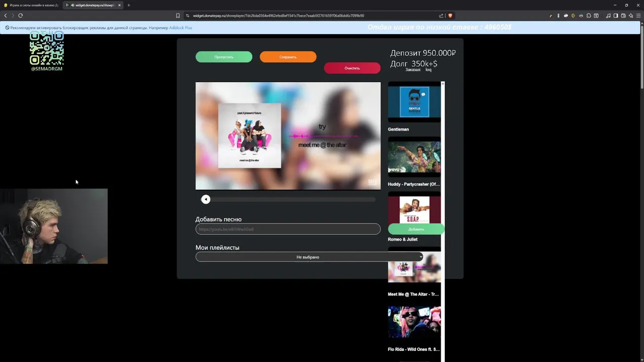
Task: Click the orange Сохранить save button
Action: tap(288, 57)
